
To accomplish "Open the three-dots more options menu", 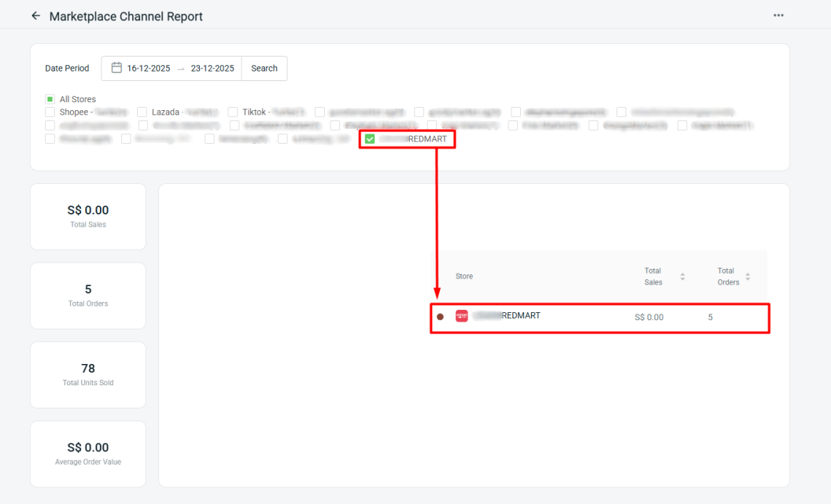I will (778, 16).
